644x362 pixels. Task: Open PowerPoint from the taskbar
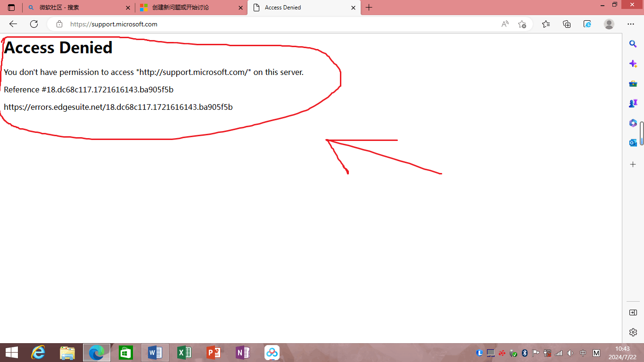tap(214, 352)
